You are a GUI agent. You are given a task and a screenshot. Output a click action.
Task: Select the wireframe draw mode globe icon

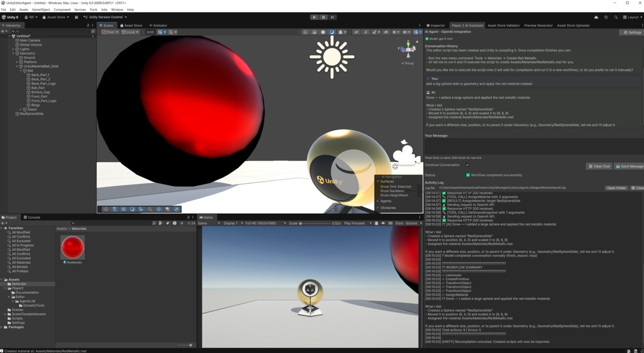pos(305,32)
